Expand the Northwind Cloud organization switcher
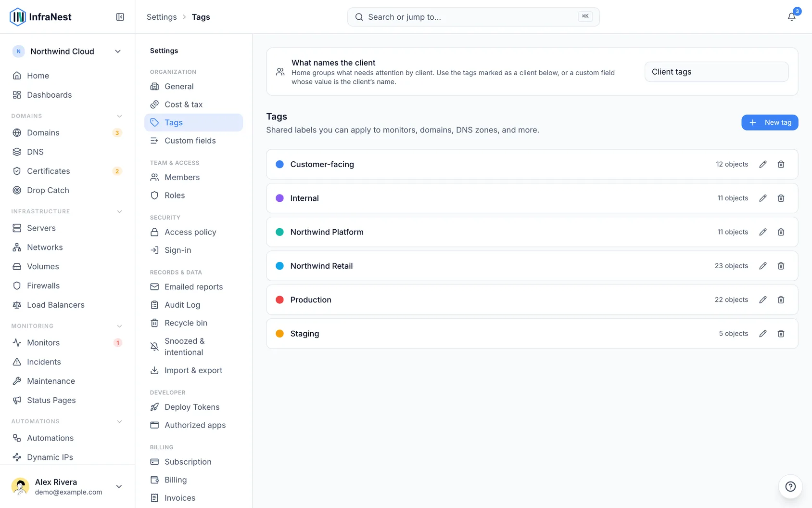The width and height of the screenshot is (812, 508). pyautogui.click(x=67, y=52)
